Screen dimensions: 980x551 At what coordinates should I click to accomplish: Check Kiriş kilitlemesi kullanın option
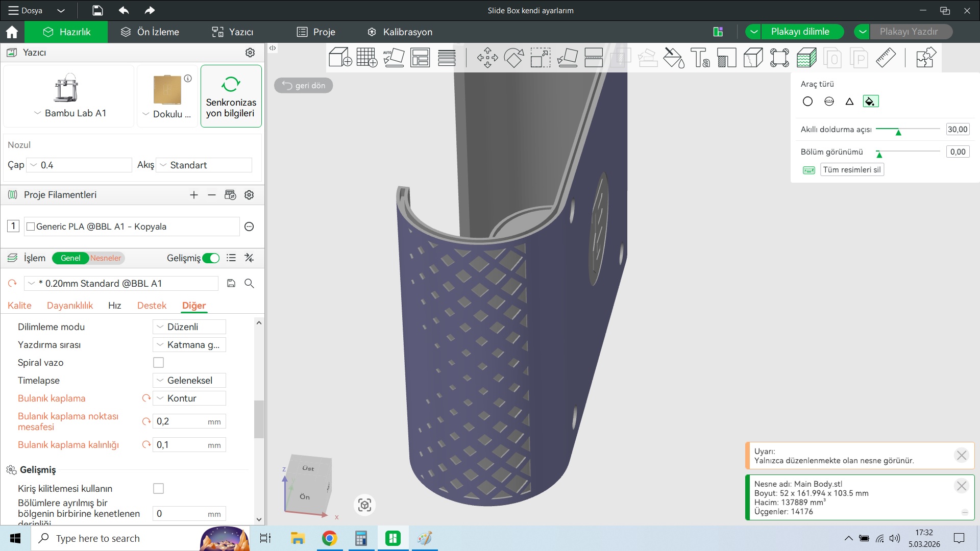pos(159,489)
